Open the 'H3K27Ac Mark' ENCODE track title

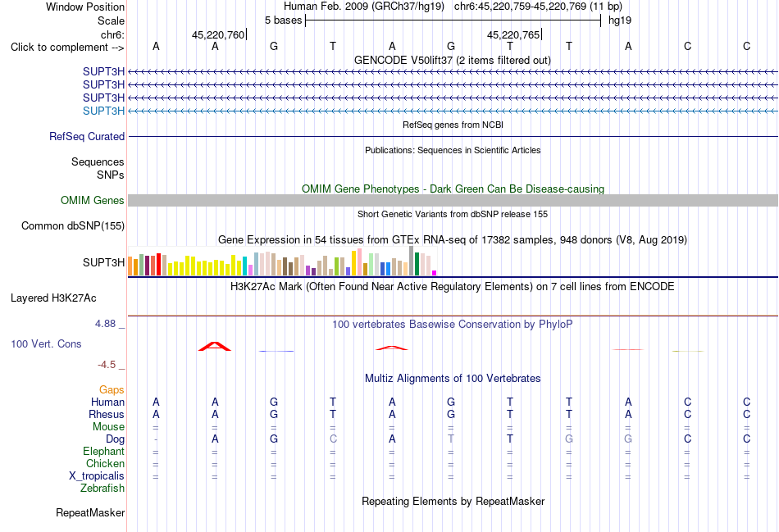[x=453, y=287]
